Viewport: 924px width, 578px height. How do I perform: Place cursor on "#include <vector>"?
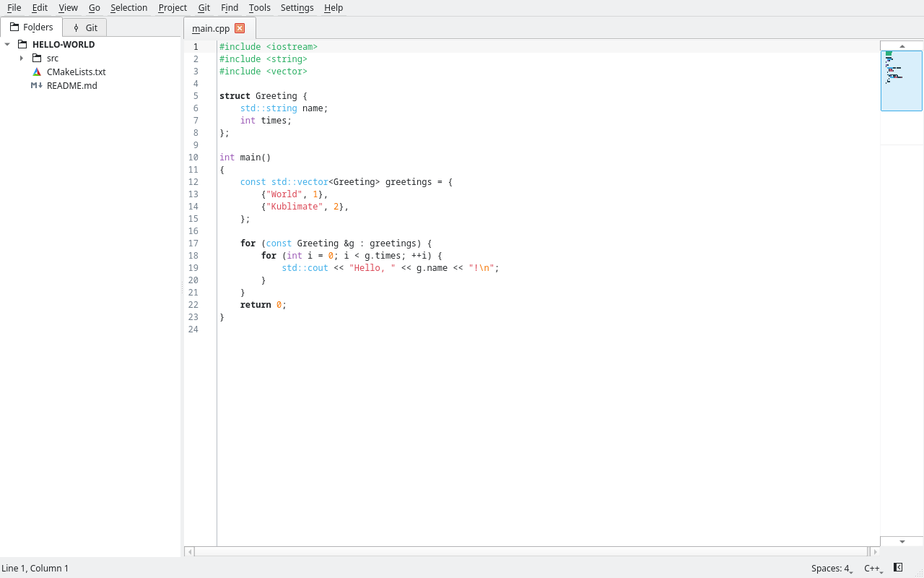pos(263,72)
